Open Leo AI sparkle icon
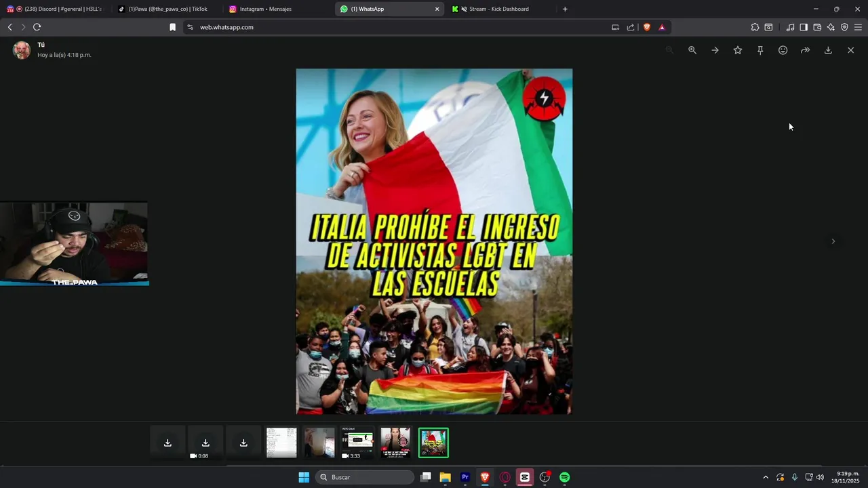 (x=831, y=27)
